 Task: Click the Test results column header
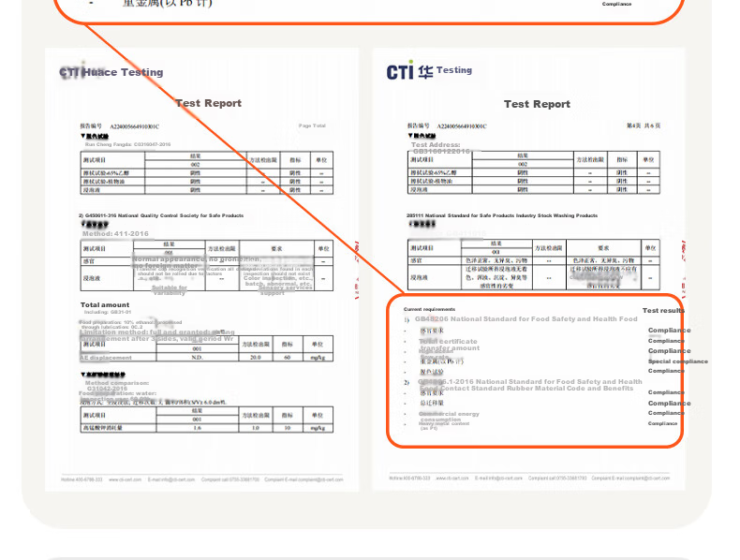663,310
